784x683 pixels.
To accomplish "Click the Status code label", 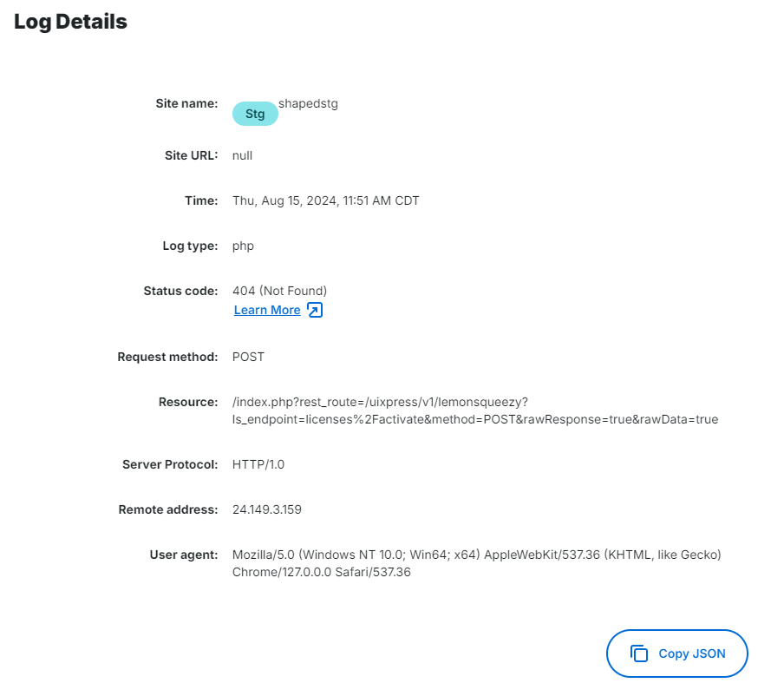I will (x=180, y=291).
